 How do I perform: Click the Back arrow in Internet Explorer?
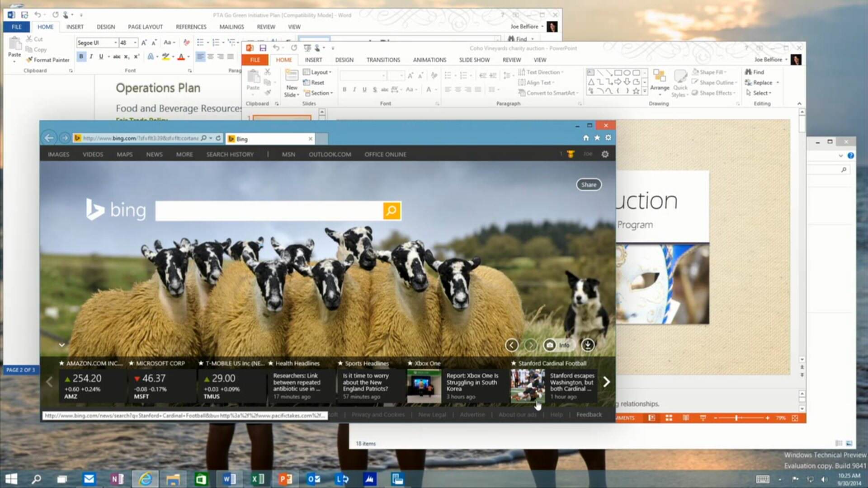tap(49, 138)
